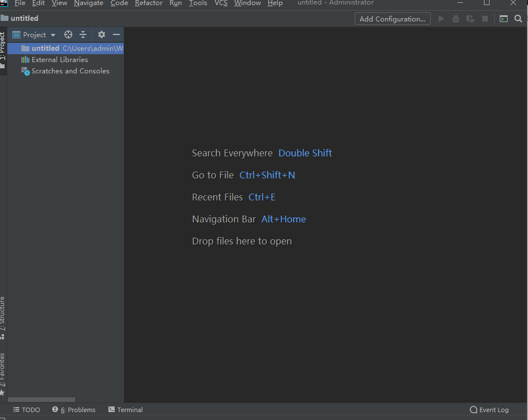Click the Stop square icon
Image resolution: width=528 pixels, height=420 pixels.
click(x=485, y=19)
